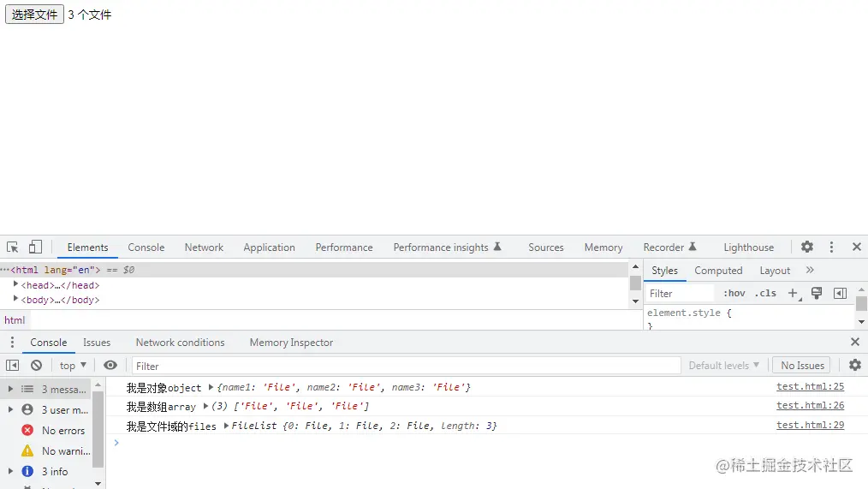Switch to the Application tab
The image size is (868, 489).
tap(269, 247)
